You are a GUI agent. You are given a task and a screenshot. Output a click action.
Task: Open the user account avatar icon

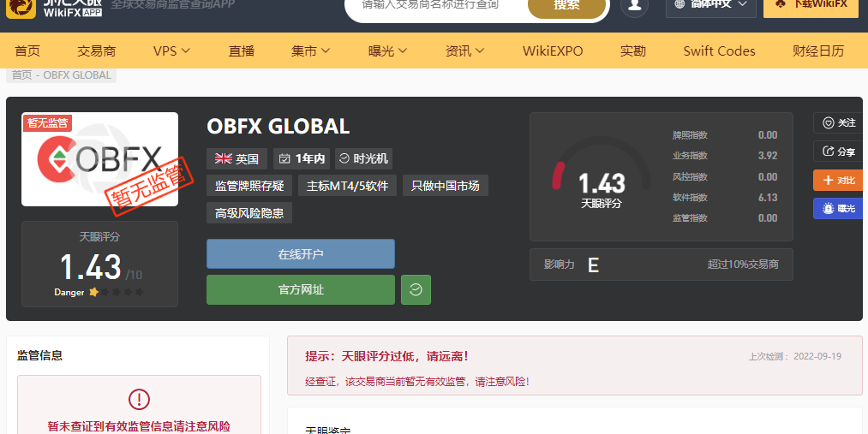point(634,5)
